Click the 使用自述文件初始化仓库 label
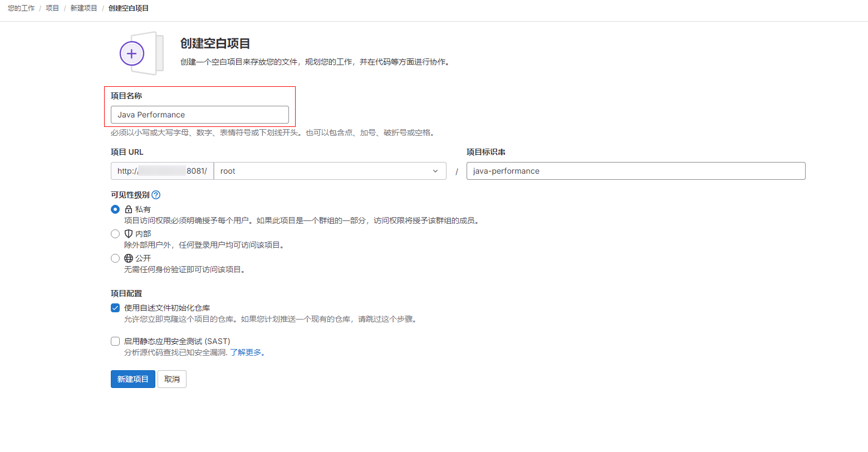Viewport: 868px width, 452px height. click(x=167, y=308)
